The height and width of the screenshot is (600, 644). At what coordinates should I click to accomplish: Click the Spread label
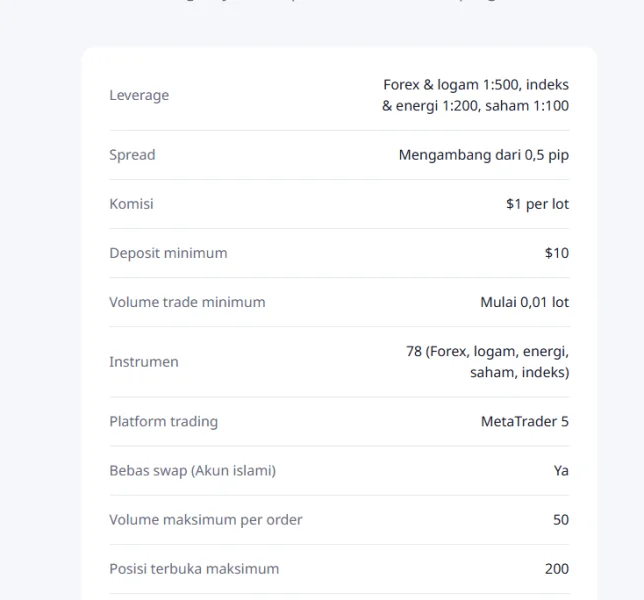(x=132, y=155)
